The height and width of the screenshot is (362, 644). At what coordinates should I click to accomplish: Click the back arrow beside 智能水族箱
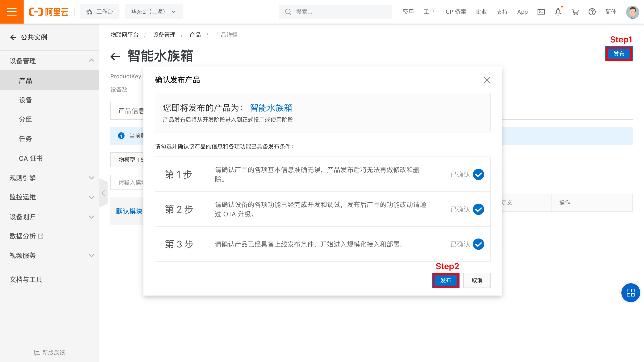(115, 56)
